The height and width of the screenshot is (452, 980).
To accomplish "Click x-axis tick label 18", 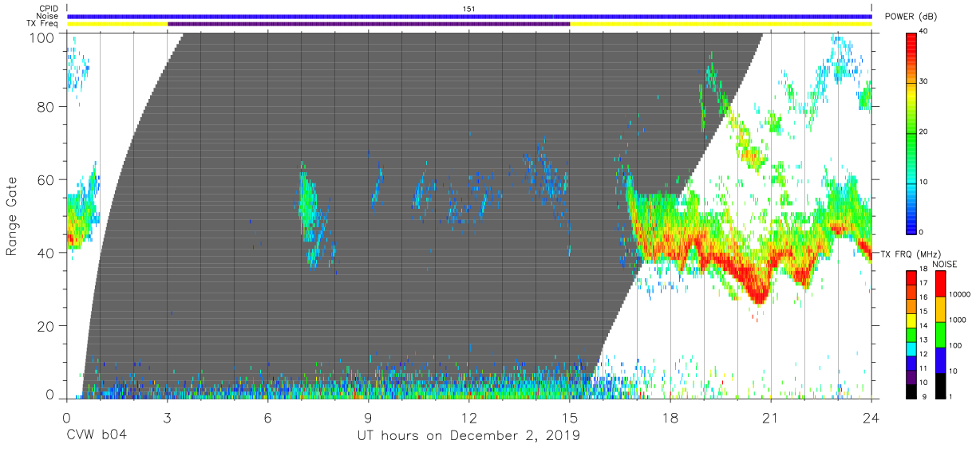I will (x=670, y=417).
